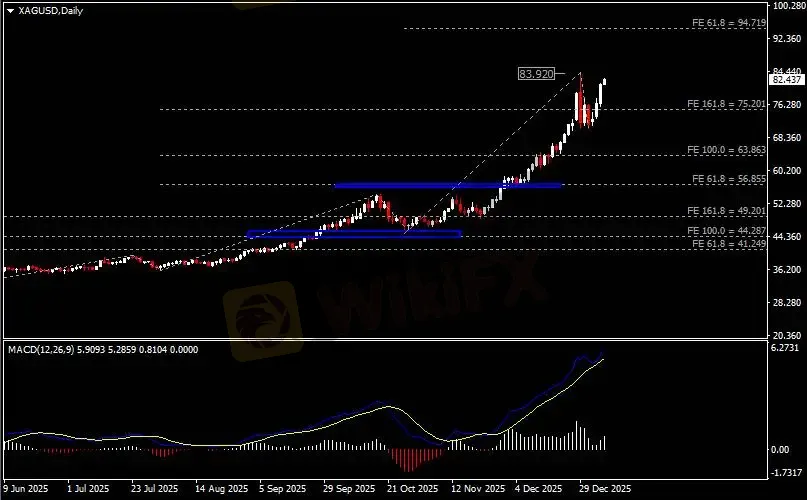Viewport: 807px width, 500px height.
Task: Click the 20.360 value on price axis
Action: 785,335
